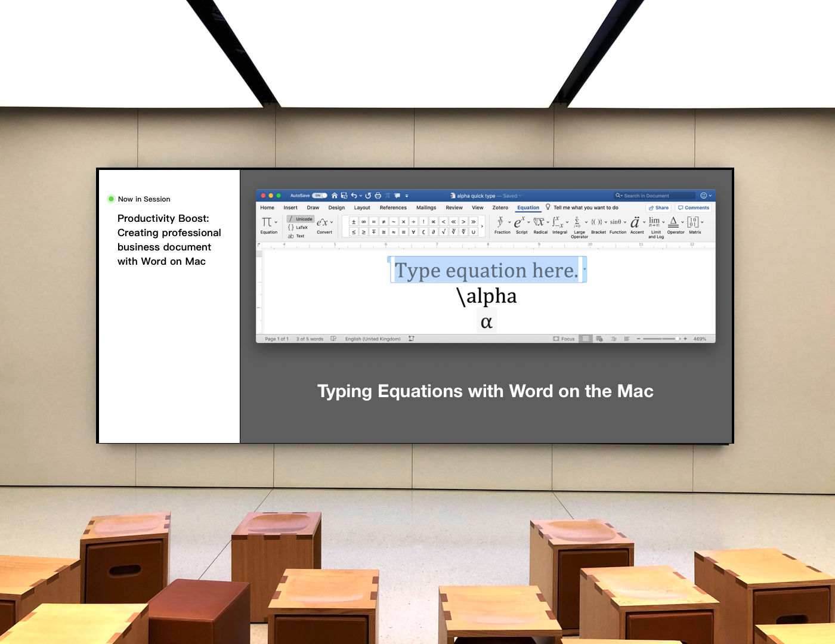Insert the not-equal symbol
This screenshot has width=835, height=644.
point(384,222)
